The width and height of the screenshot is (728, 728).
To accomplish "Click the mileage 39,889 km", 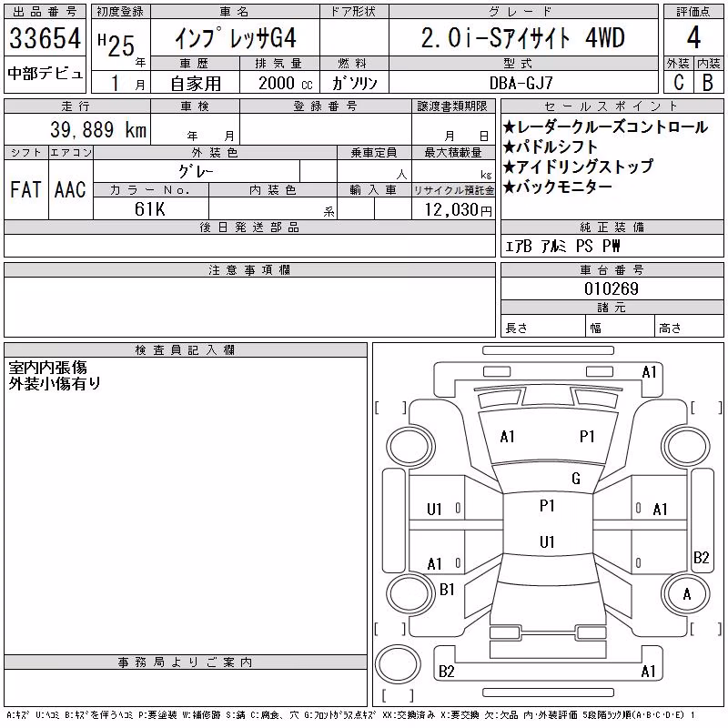I will 98,129.
